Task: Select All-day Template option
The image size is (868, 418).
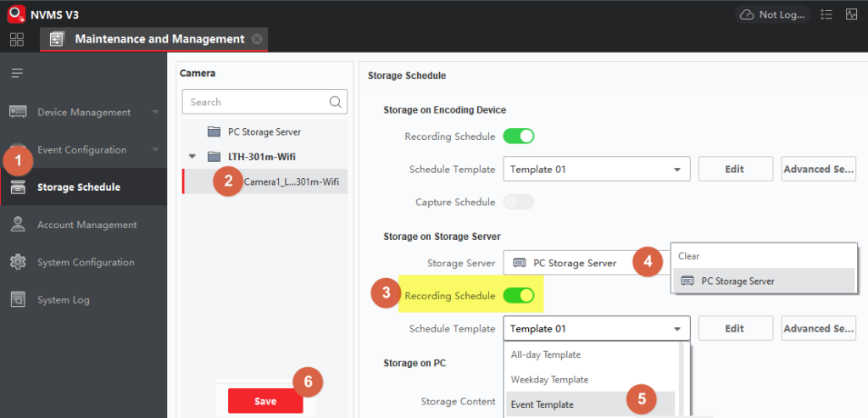Action: pyautogui.click(x=591, y=355)
